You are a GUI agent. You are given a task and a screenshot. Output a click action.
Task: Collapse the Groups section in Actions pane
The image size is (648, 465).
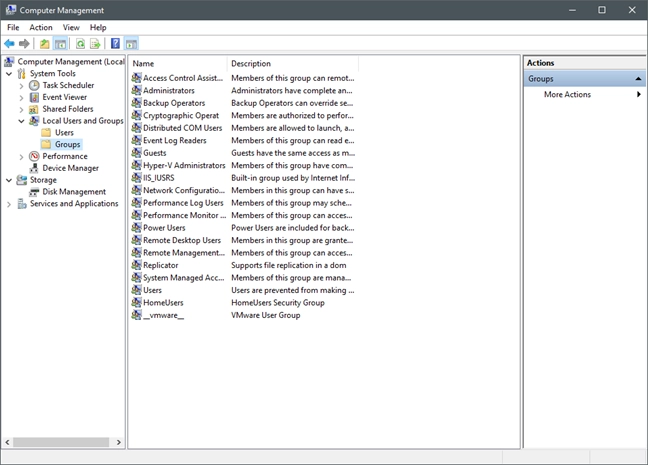pyautogui.click(x=638, y=79)
